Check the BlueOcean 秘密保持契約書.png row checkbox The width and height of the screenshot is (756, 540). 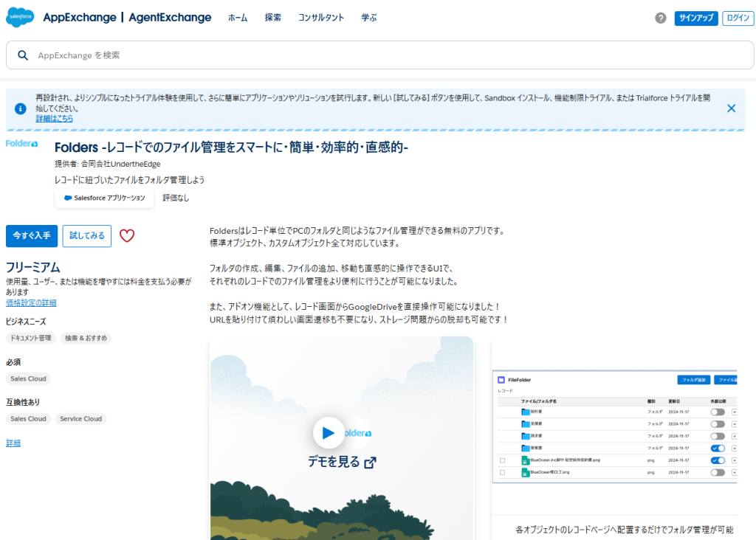pyautogui.click(x=502, y=460)
